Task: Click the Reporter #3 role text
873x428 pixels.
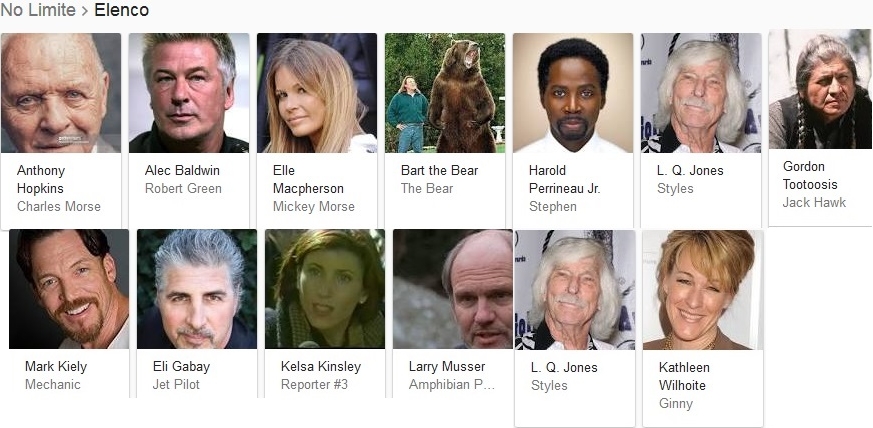Action: click(314, 385)
